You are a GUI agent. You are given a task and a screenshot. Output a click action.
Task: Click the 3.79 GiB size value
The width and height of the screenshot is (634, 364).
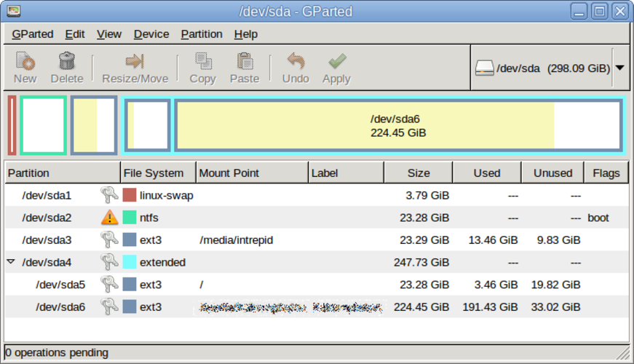(427, 196)
